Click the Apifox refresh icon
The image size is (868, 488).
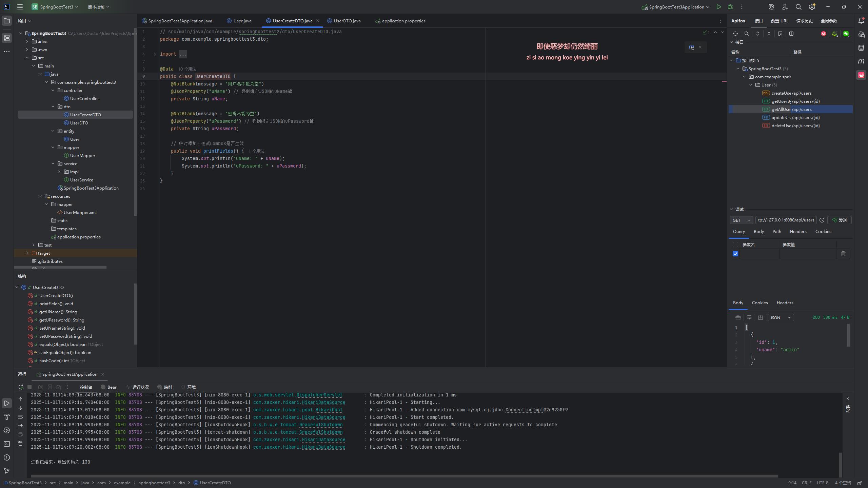(735, 34)
